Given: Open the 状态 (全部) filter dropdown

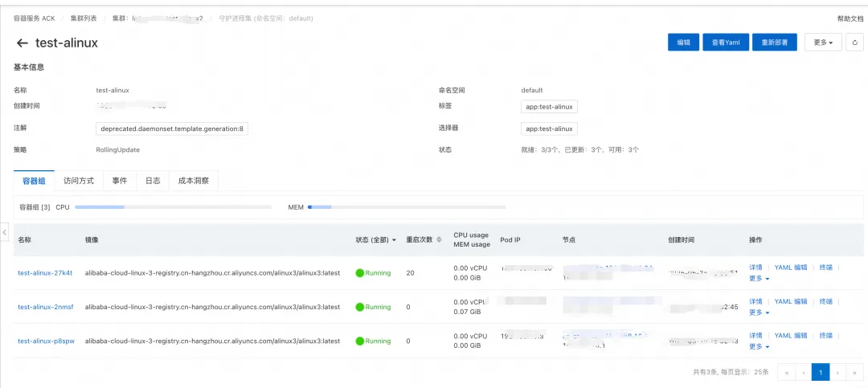Looking at the screenshot, I should pos(376,239).
